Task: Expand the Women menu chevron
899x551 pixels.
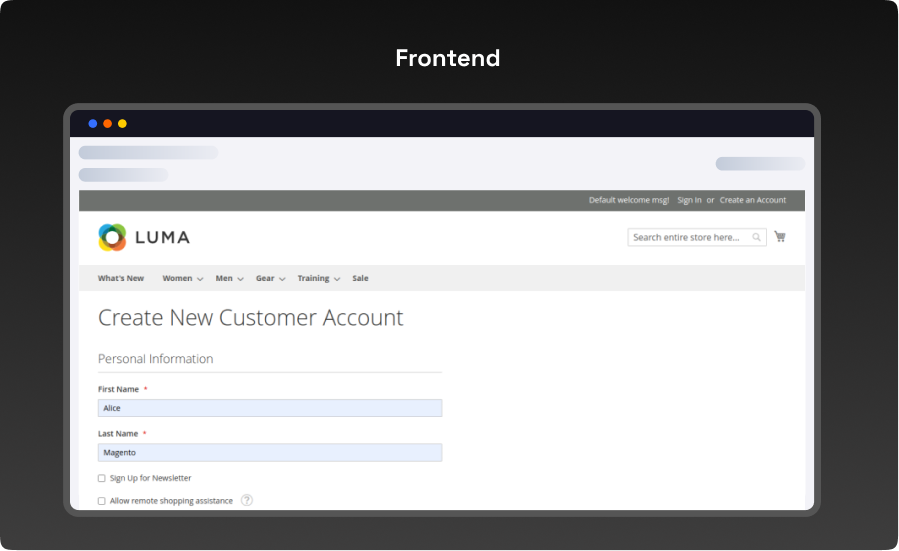Action: [200, 279]
